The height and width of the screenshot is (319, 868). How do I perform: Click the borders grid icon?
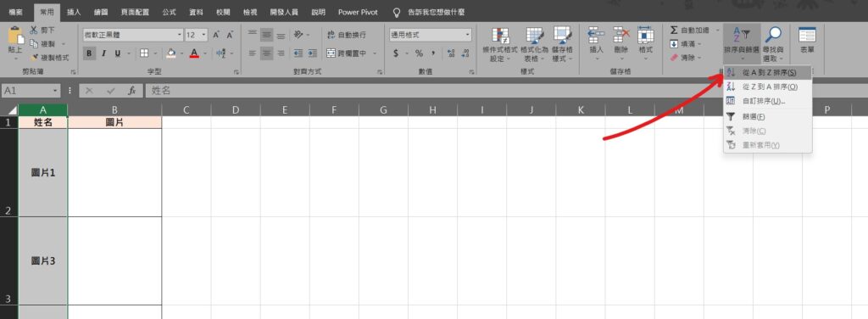[144, 53]
